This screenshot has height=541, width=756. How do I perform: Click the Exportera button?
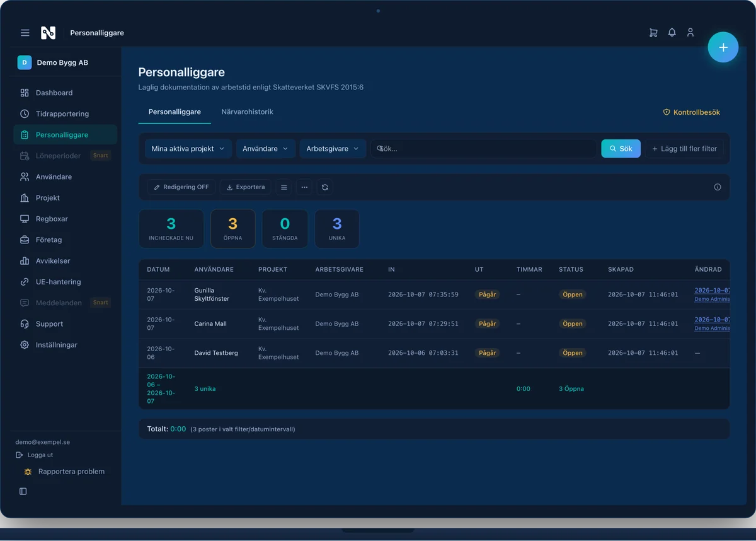point(246,187)
